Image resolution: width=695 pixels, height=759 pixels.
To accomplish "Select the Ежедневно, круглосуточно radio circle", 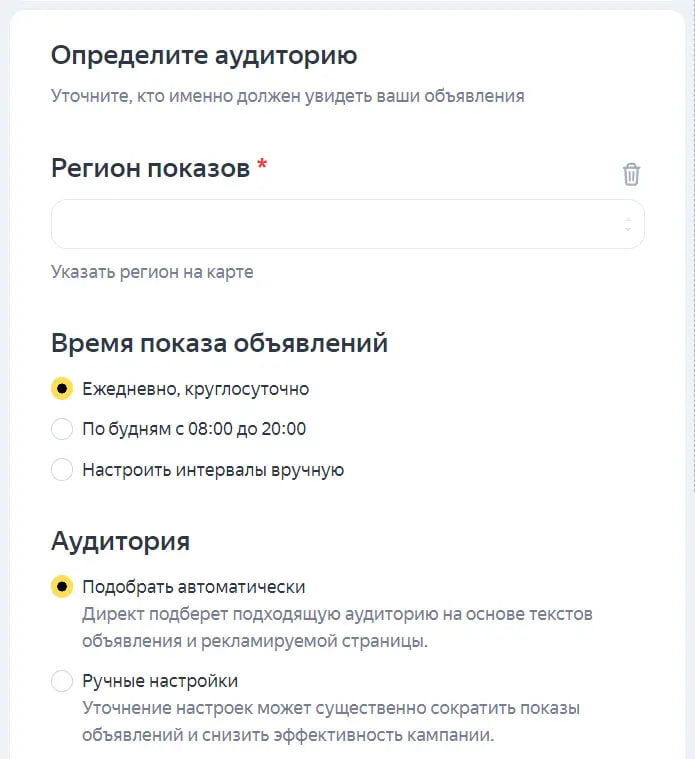I will click(62, 389).
